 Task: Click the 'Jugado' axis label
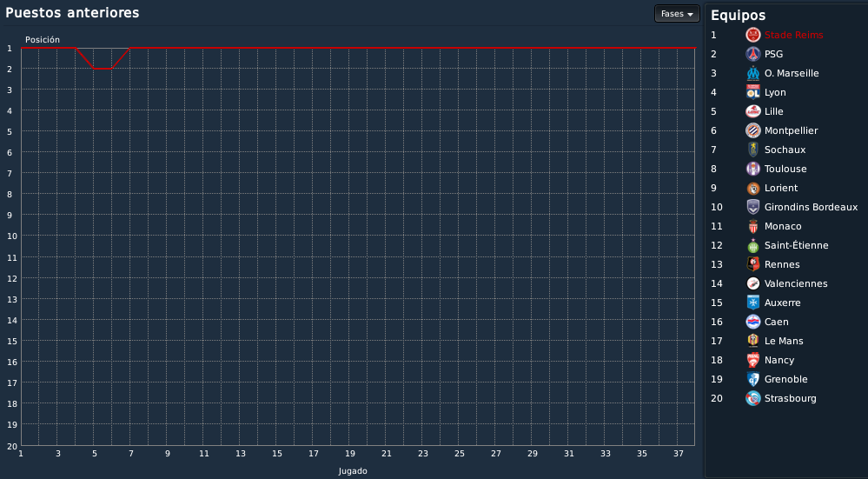pos(353,471)
